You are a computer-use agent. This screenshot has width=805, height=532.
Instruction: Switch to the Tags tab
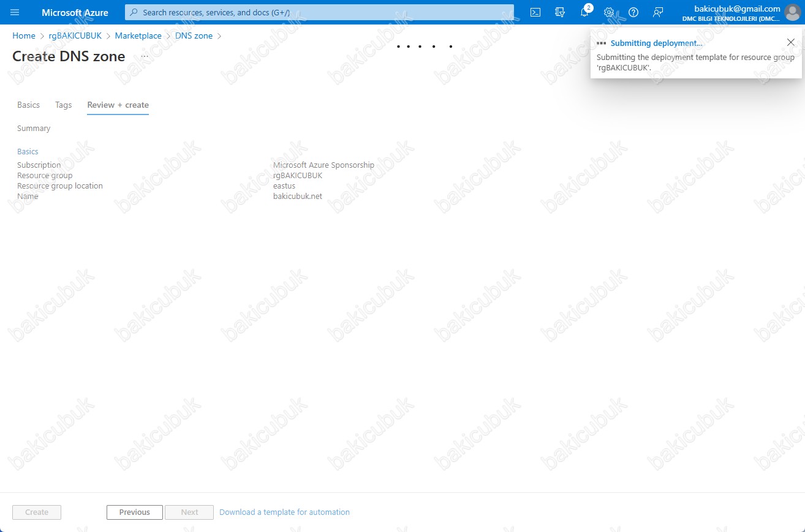point(64,105)
